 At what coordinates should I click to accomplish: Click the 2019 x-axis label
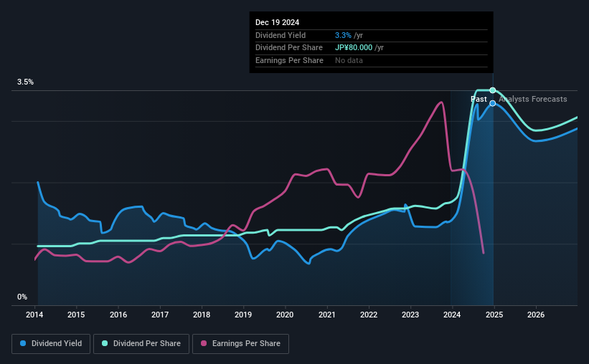point(243,315)
